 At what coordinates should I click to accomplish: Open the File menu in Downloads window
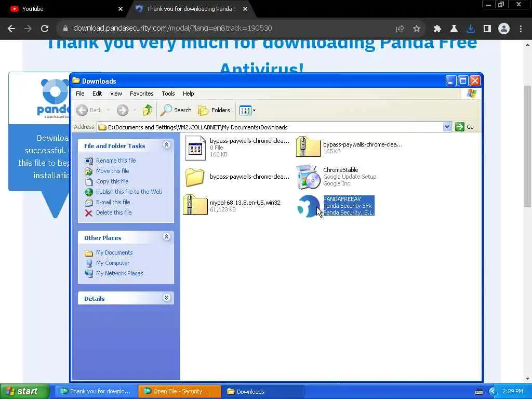coord(80,94)
